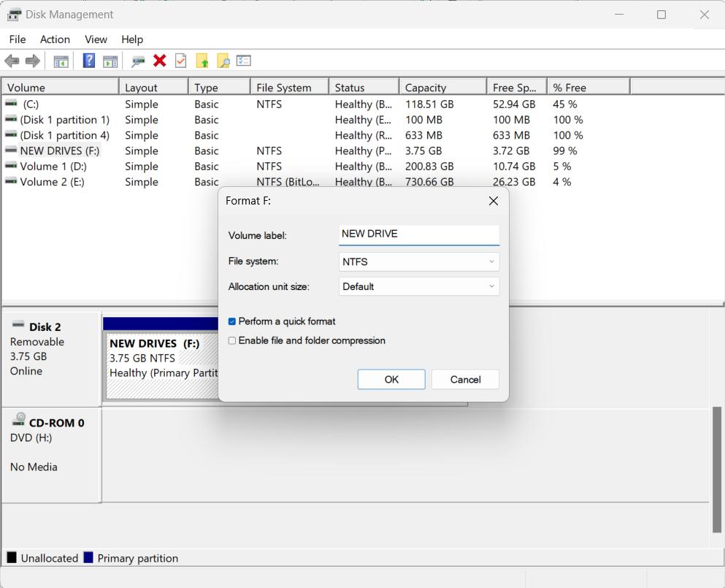Screen dimensions: 725x588
Task: Click the checklist settings toolbar icon
Action: tap(244, 61)
